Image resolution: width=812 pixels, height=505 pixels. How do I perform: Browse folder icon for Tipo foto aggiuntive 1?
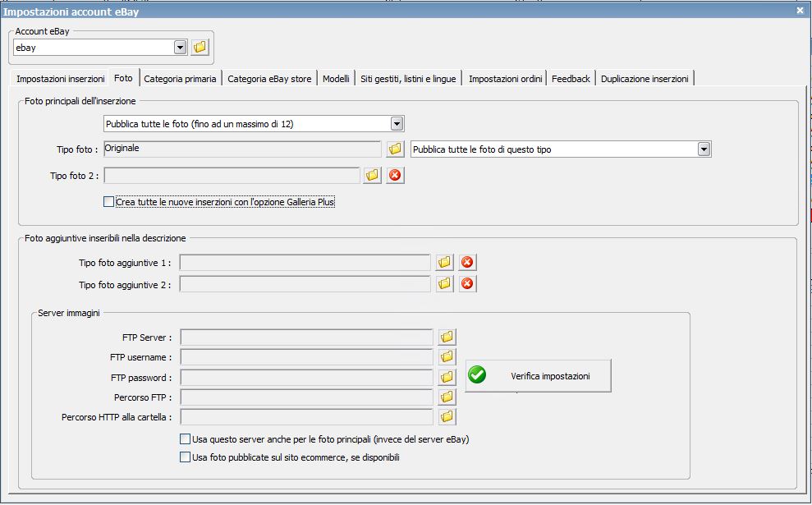444,263
